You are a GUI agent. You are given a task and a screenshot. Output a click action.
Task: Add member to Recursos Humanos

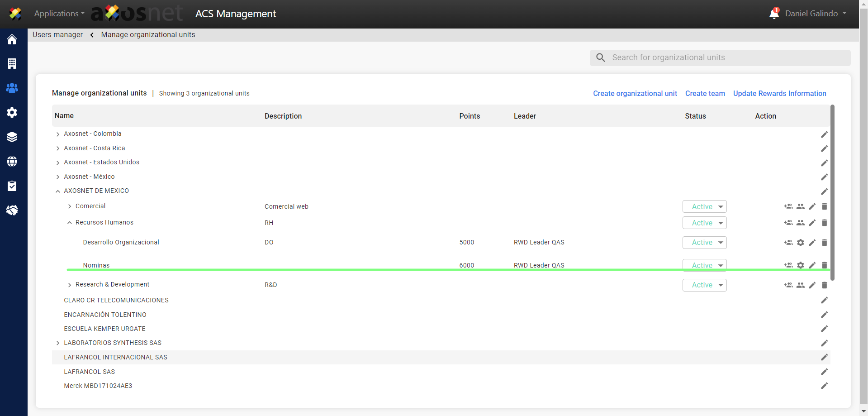coord(788,223)
